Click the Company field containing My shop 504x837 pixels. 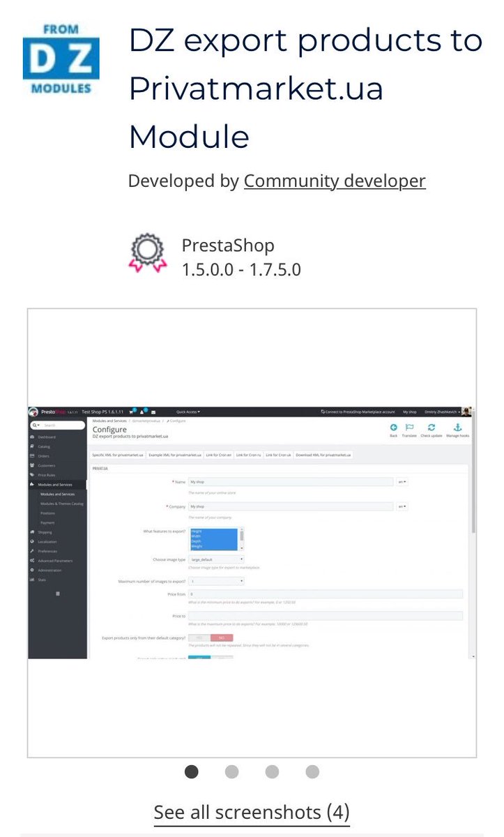tap(291, 506)
